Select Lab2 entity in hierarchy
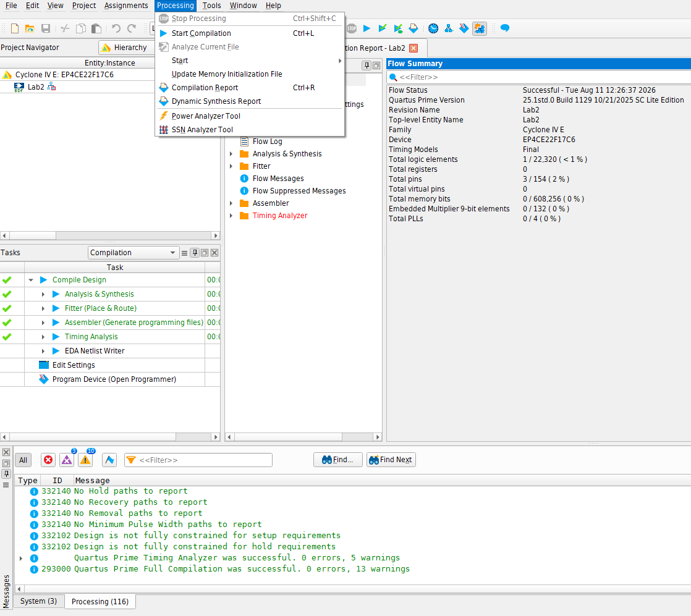 click(36, 87)
